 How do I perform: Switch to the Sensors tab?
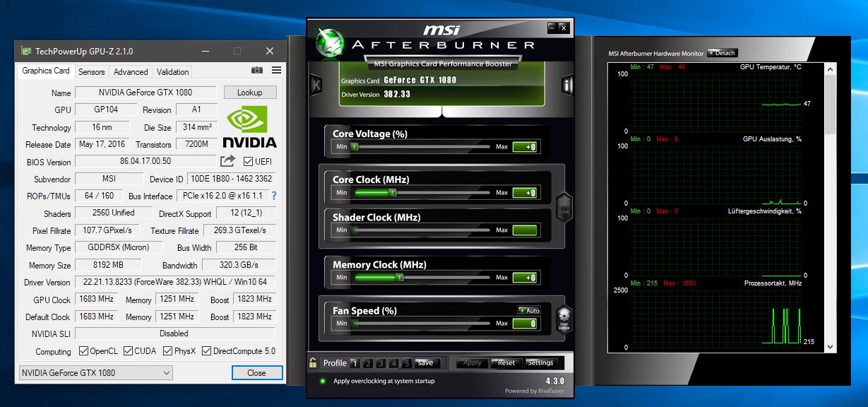pyautogui.click(x=92, y=71)
